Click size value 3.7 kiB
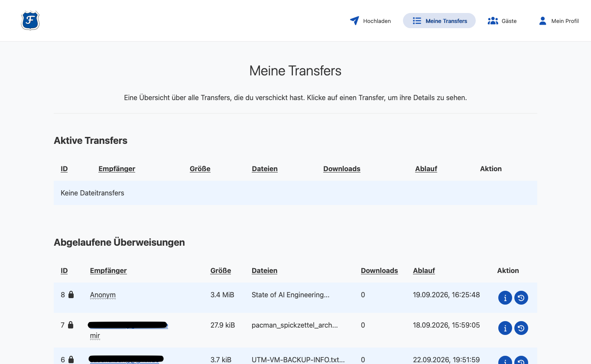 coord(221,359)
